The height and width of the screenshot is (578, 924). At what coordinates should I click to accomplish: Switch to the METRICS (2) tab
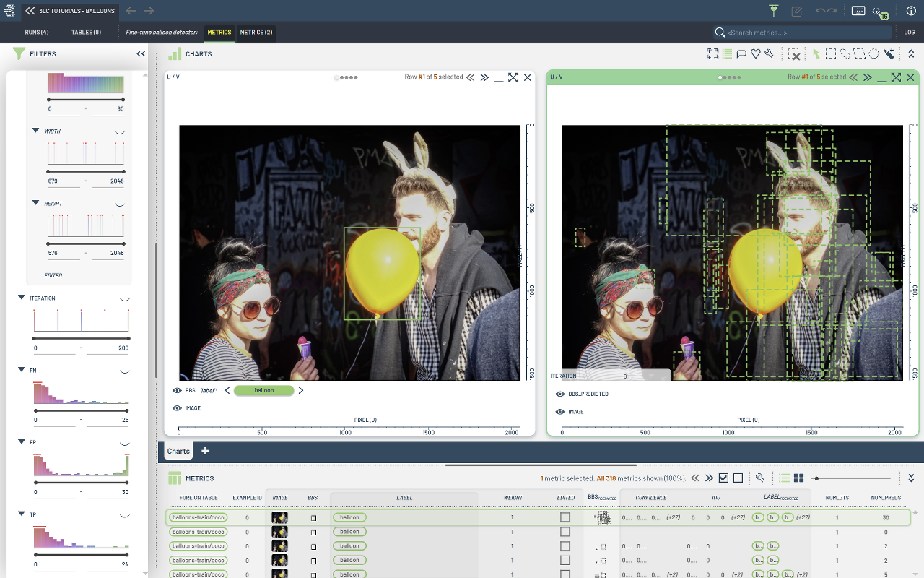tap(256, 33)
